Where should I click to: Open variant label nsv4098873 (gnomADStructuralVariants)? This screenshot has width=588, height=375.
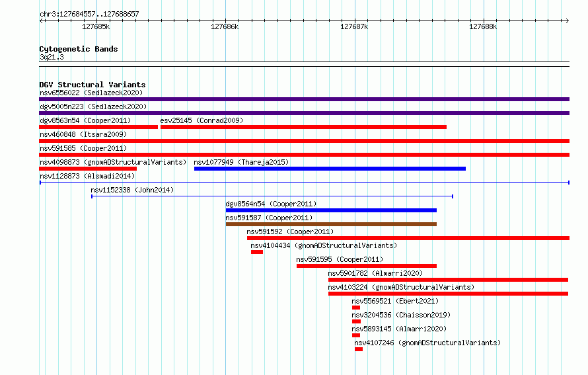[113, 162]
